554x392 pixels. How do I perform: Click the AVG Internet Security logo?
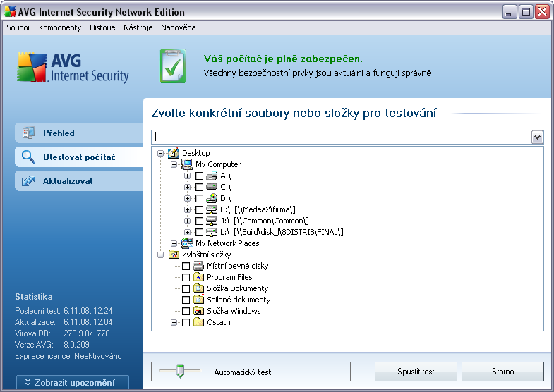click(73, 68)
